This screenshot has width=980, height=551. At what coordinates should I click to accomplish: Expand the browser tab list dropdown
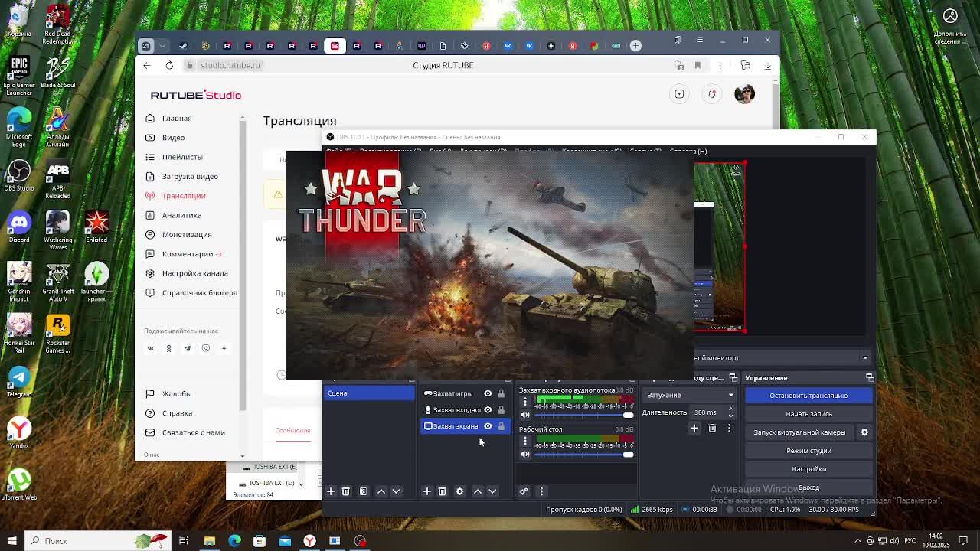(x=162, y=45)
